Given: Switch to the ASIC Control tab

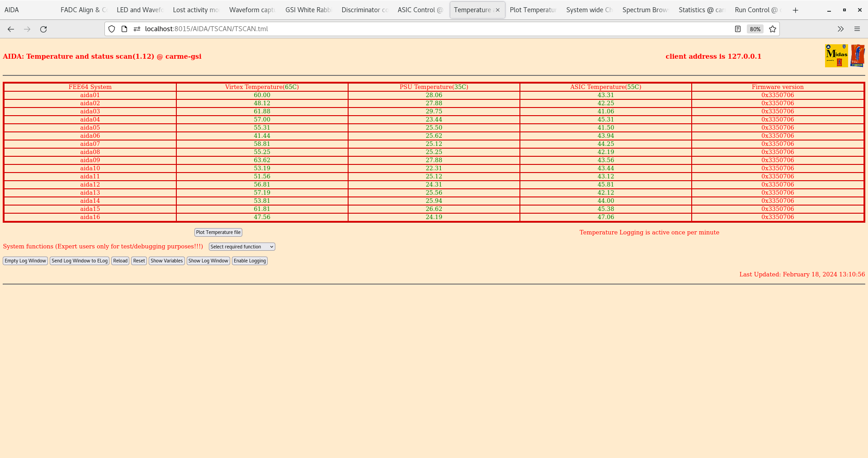Looking at the screenshot, I should pos(420,9).
